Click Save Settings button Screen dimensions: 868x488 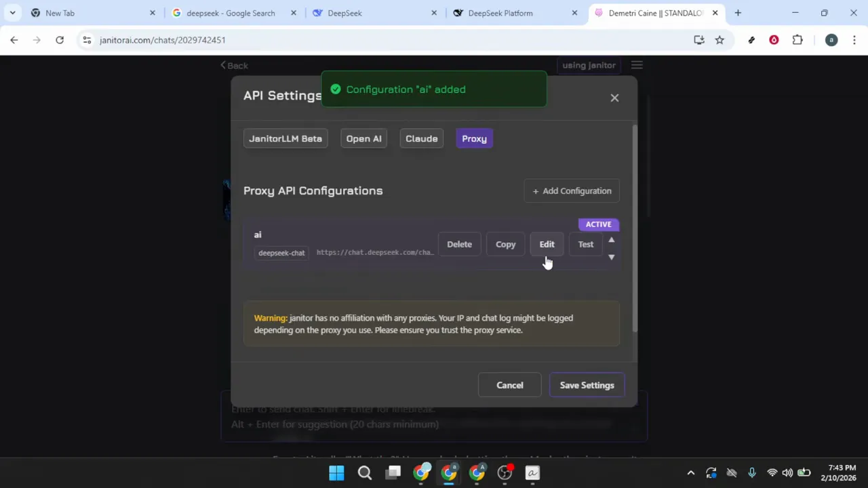(x=587, y=385)
